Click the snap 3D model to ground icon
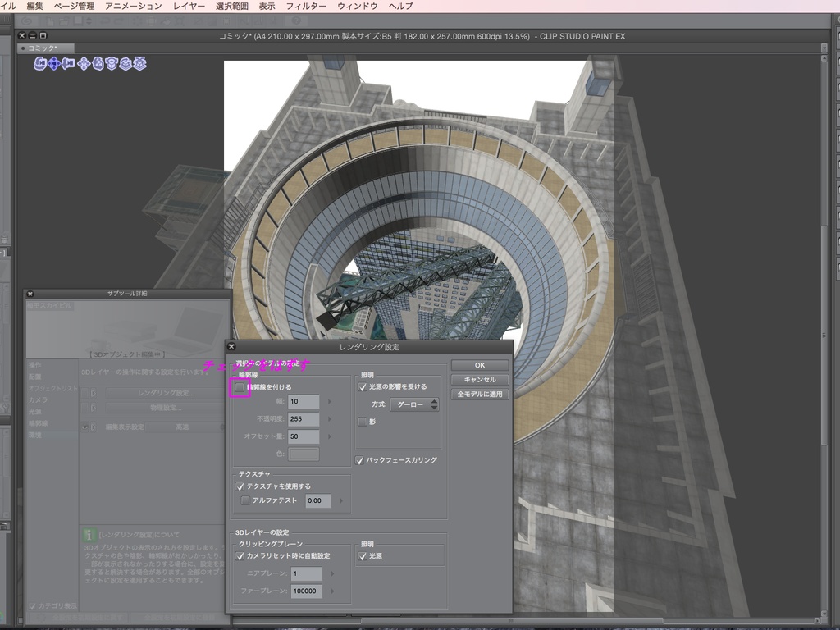The image size is (840, 630). pos(139,63)
